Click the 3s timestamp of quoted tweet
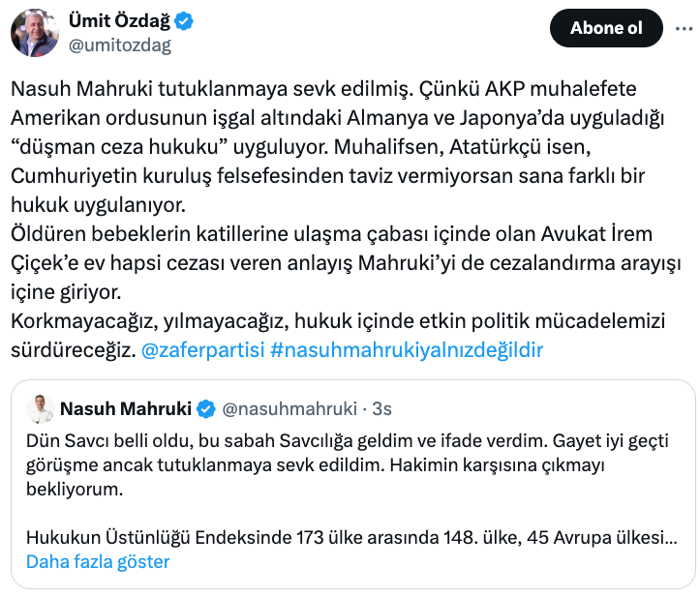The height and width of the screenshot is (597, 700). click(382, 409)
